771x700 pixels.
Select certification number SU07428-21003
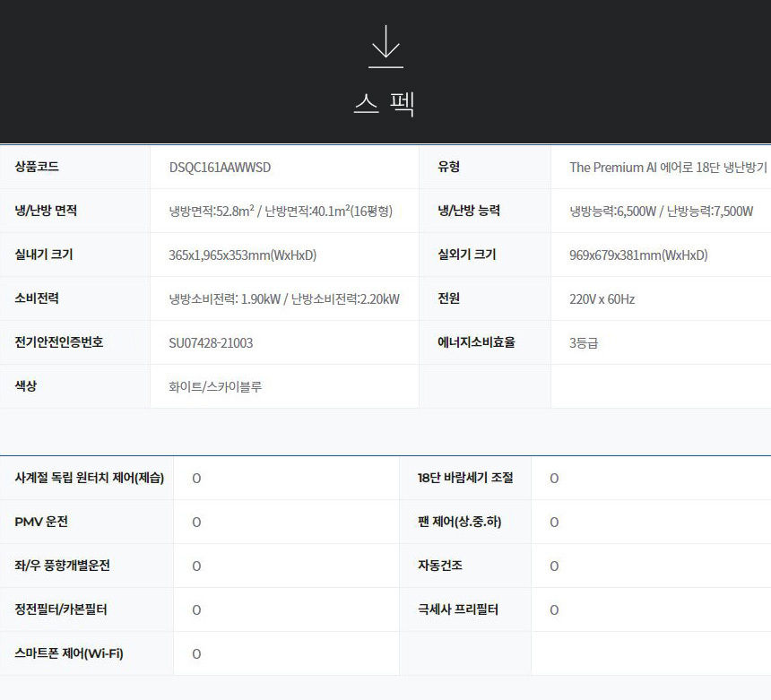(x=211, y=343)
